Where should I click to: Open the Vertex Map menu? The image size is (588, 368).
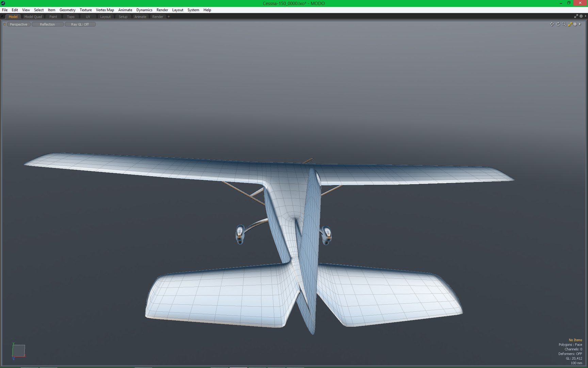click(x=105, y=10)
